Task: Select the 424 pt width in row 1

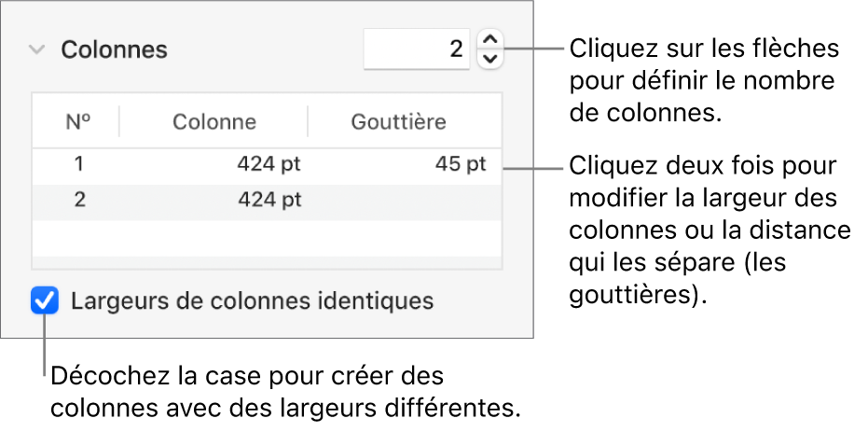Action: tap(270, 165)
